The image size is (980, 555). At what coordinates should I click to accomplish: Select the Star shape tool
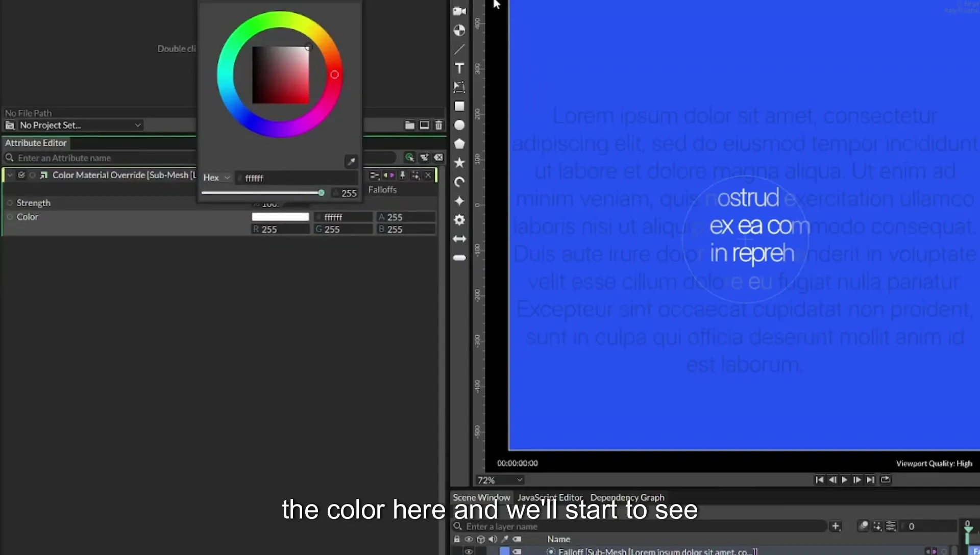459,163
